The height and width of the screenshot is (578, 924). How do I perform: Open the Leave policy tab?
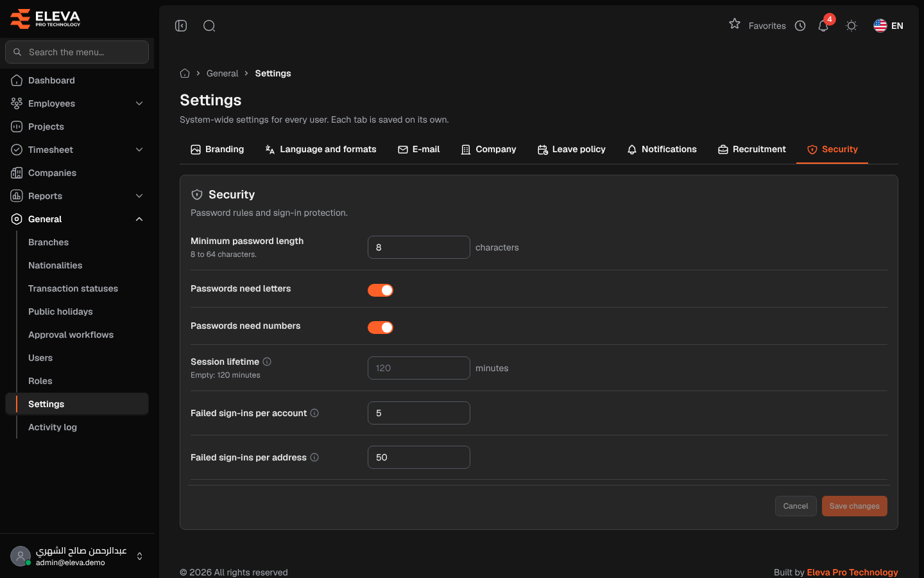[572, 150]
